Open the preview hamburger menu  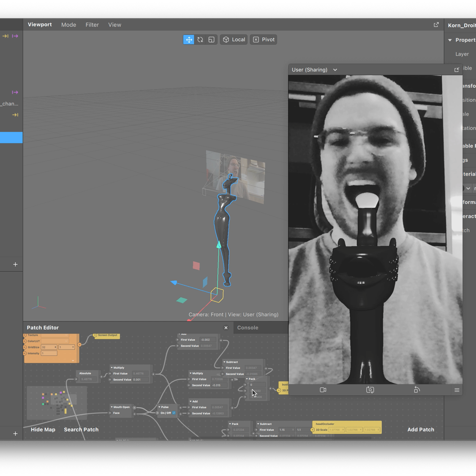click(x=457, y=390)
